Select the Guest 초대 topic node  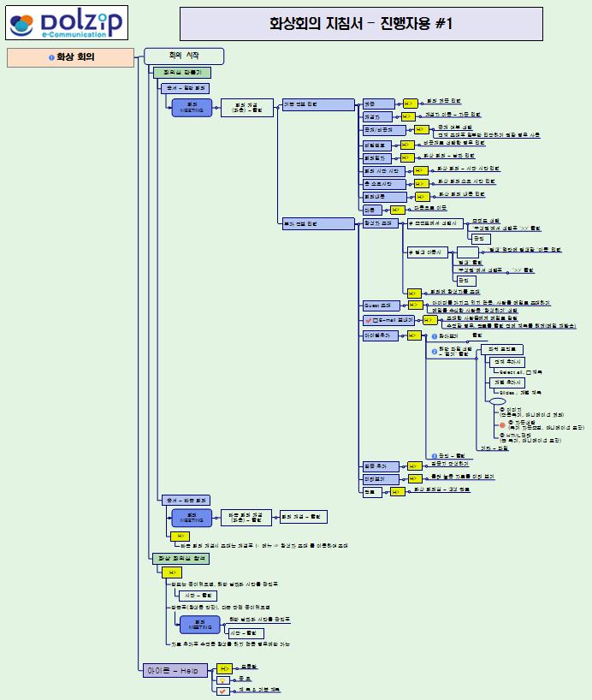click(379, 305)
